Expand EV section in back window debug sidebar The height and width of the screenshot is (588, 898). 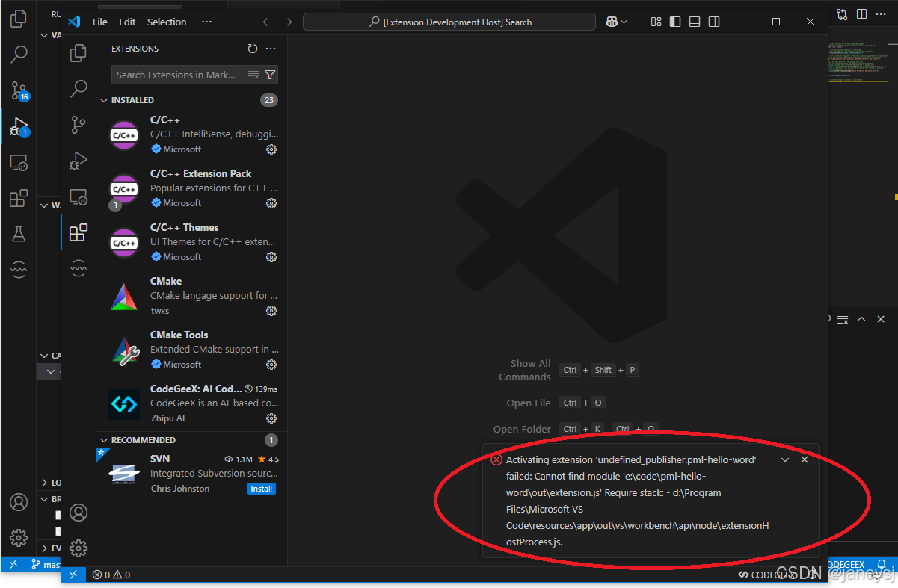pos(45,548)
